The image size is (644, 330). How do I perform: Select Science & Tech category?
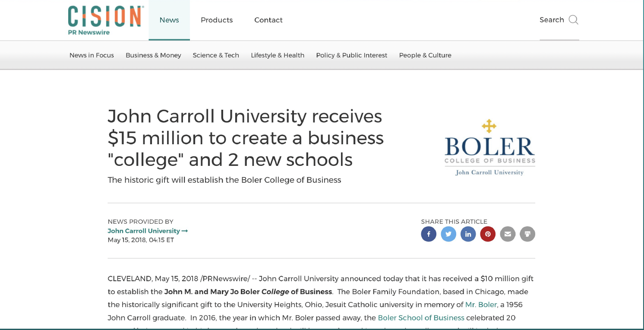(x=216, y=55)
